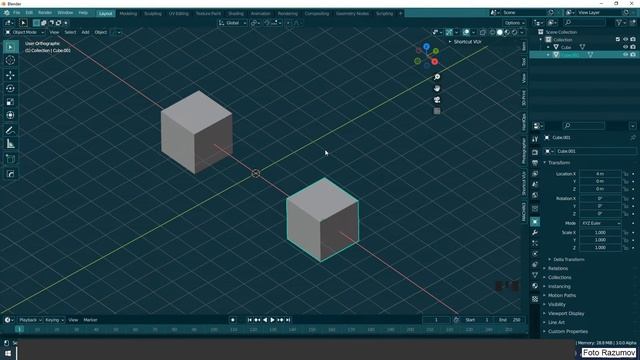Viewport: 640px width, 360px height.
Task: Select the Add Cube tool
Action: coord(10,159)
